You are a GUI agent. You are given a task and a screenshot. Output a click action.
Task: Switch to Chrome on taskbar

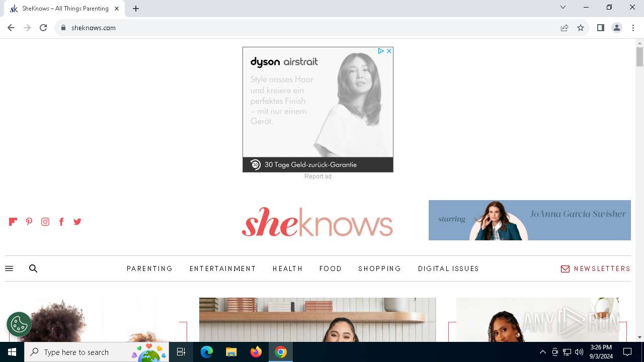pyautogui.click(x=281, y=352)
